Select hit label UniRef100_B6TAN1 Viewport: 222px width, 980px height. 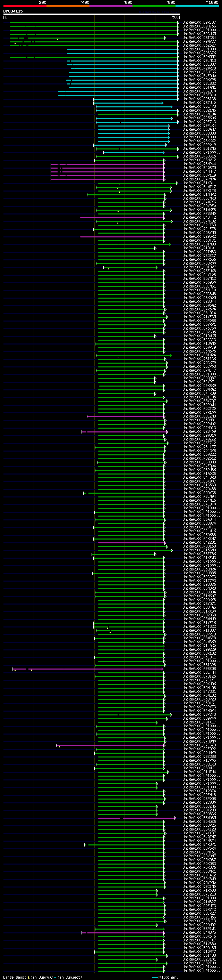(199, 87)
